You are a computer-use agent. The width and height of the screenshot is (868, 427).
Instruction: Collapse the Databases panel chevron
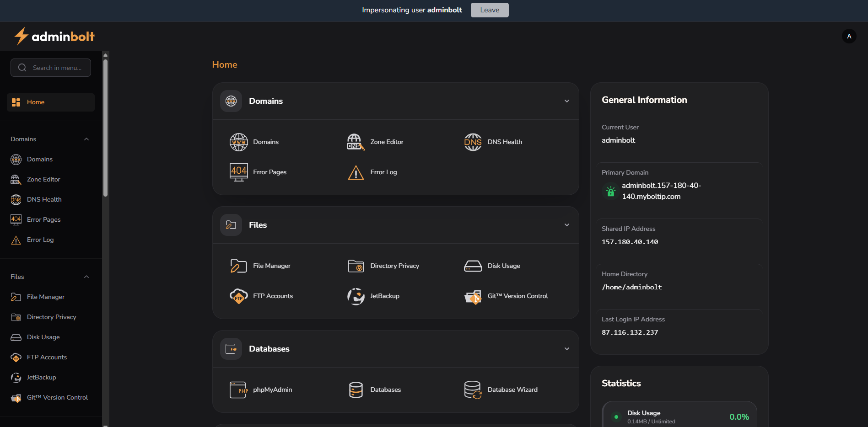point(566,349)
